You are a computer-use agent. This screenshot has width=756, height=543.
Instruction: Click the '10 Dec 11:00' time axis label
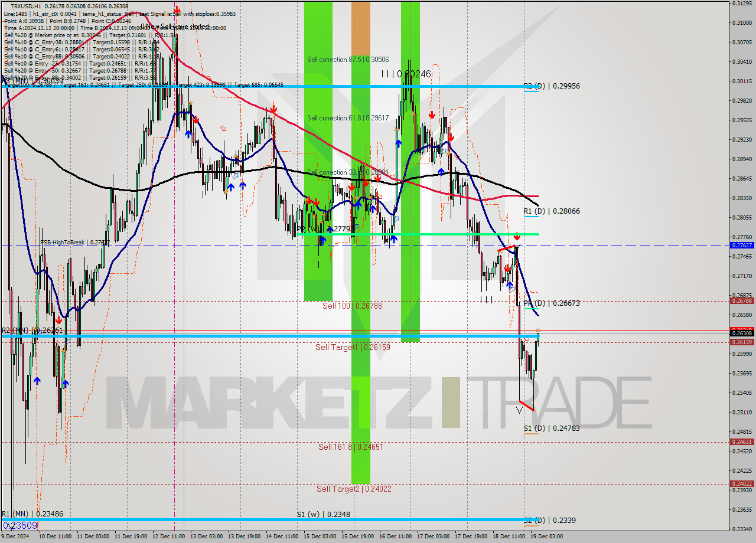click(x=55, y=537)
